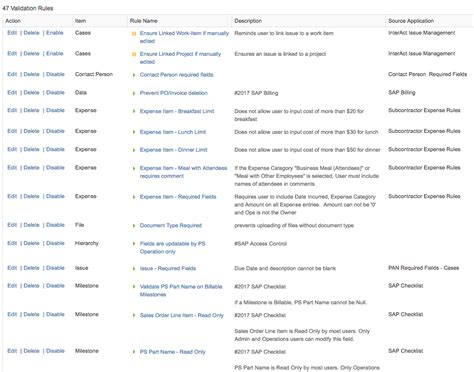The image size is (474, 372).
Task: Open the Meal with Attendees requires comment rule
Action: [183, 172]
